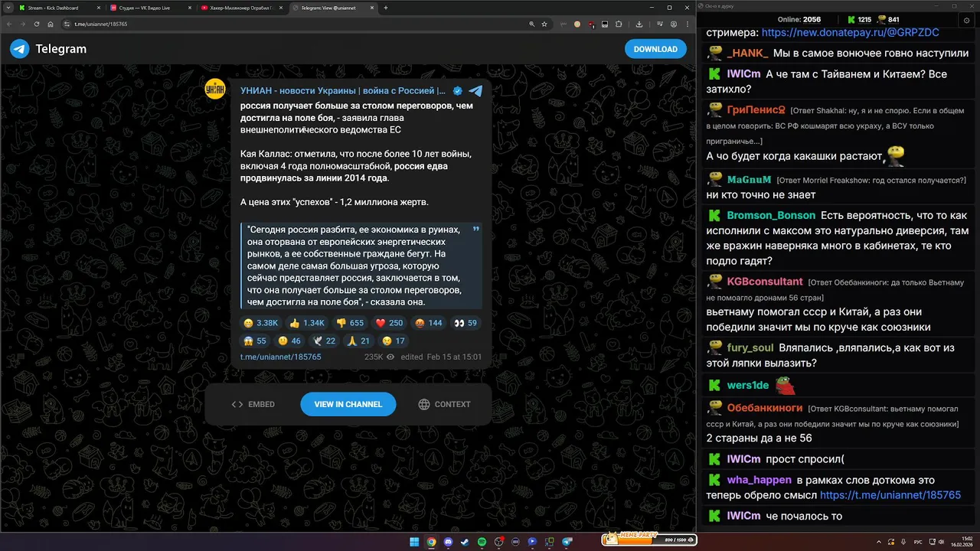
Task: Open the UNIAN channel name link
Action: (343, 90)
